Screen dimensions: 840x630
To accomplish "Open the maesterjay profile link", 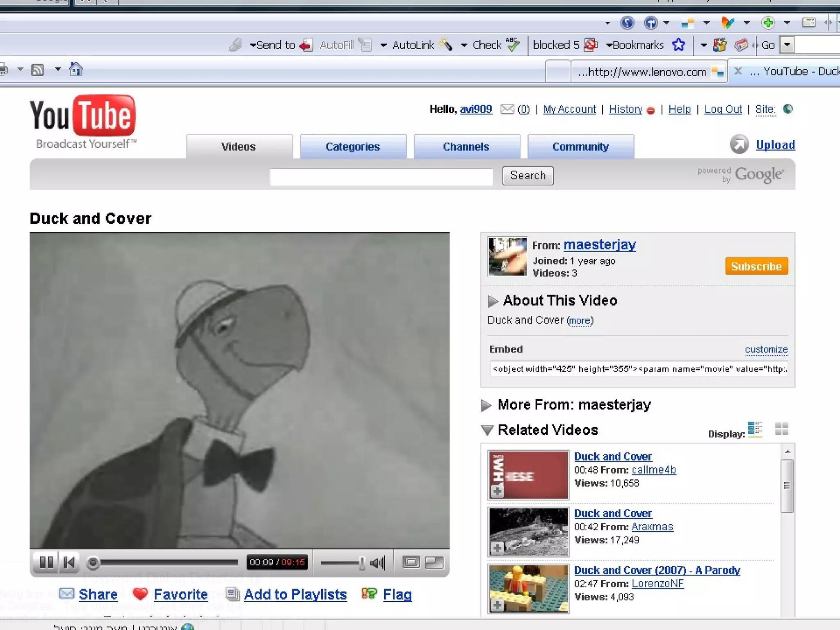I will click(600, 245).
